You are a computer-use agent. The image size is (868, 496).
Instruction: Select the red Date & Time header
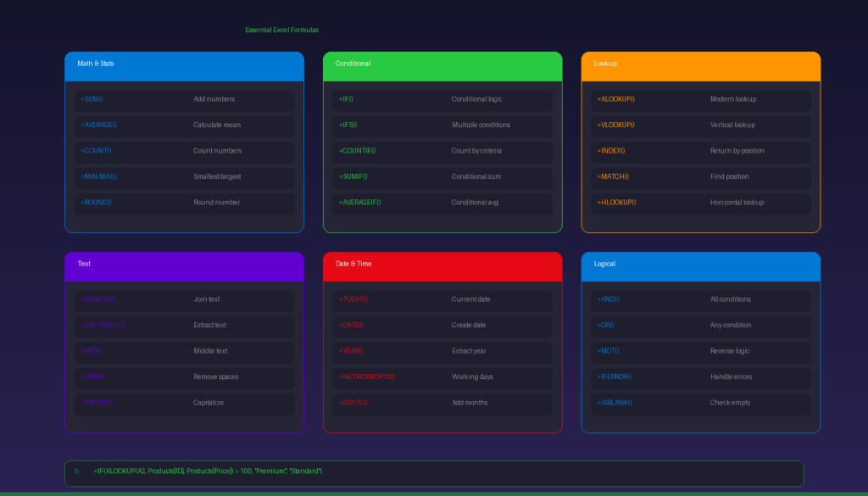tap(442, 265)
